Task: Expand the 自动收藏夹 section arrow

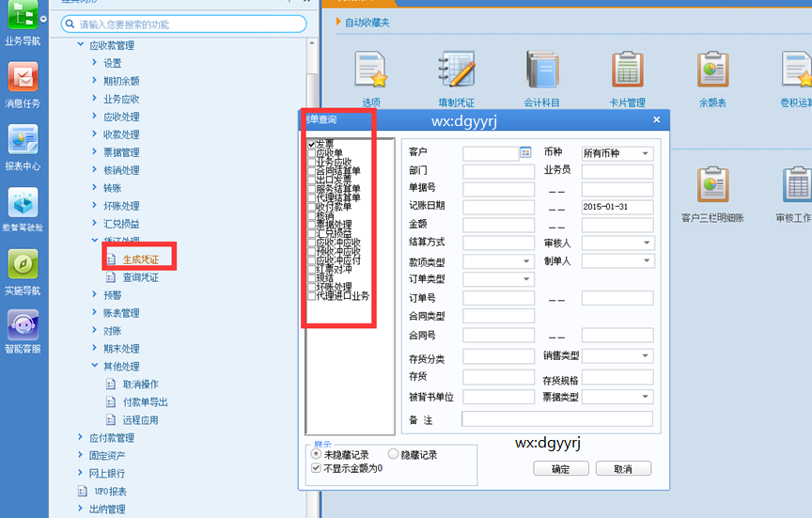Action: [x=338, y=22]
